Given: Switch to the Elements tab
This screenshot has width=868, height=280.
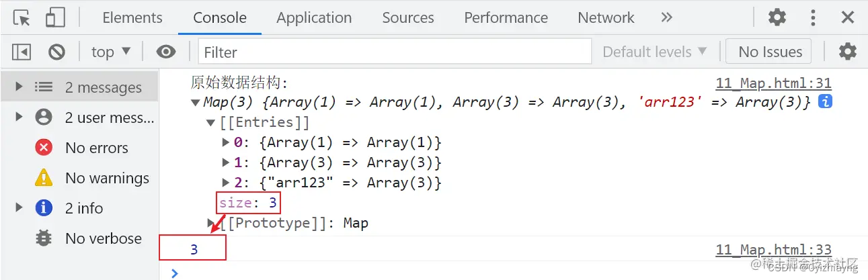Looking at the screenshot, I should [x=132, y=17].
